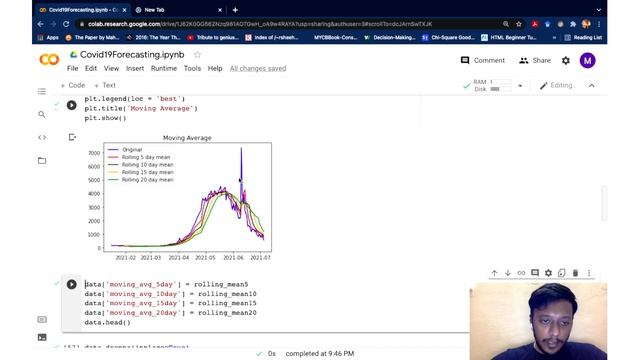Run the moving_avg_5day cell
640x360 pixels.
point(71,284)
